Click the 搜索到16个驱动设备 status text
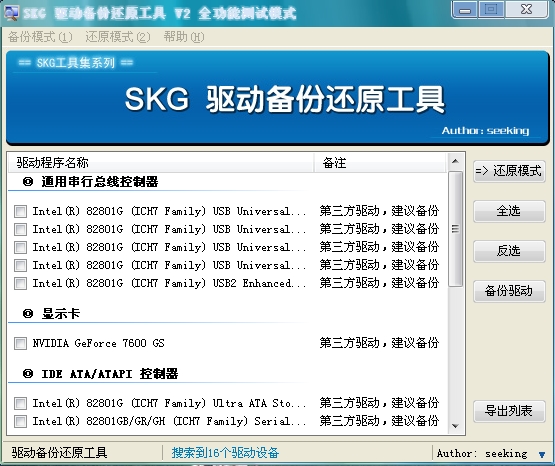 (225, 453)
